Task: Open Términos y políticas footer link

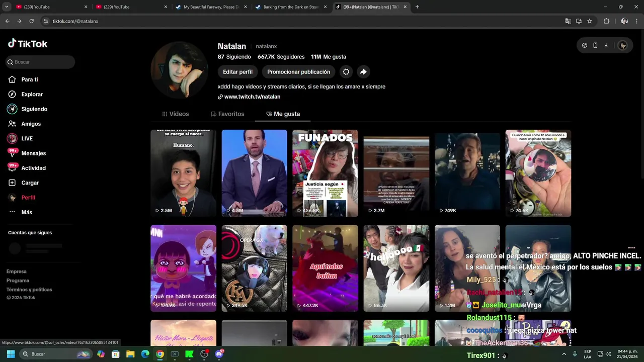Action: [29, 290]
